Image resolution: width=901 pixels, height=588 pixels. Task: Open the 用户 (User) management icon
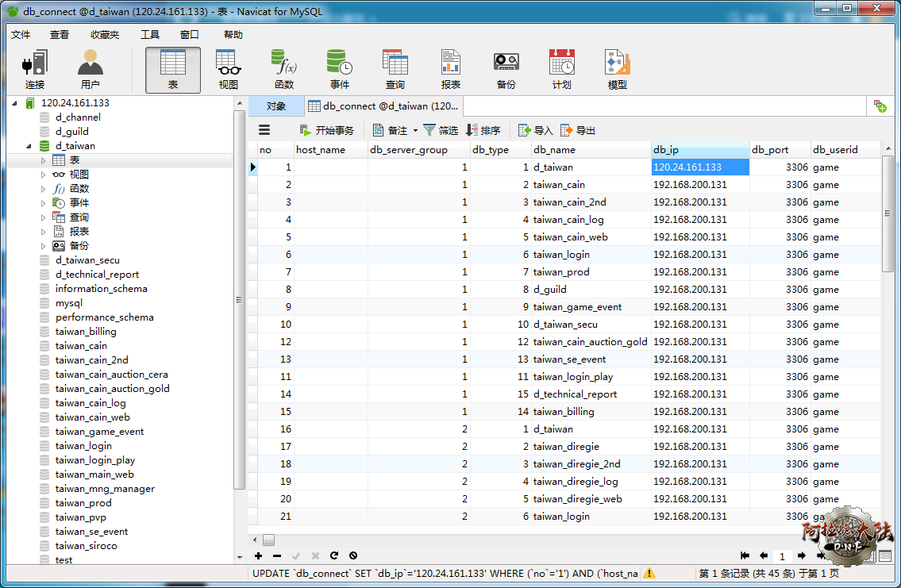[x=90, y=70]
